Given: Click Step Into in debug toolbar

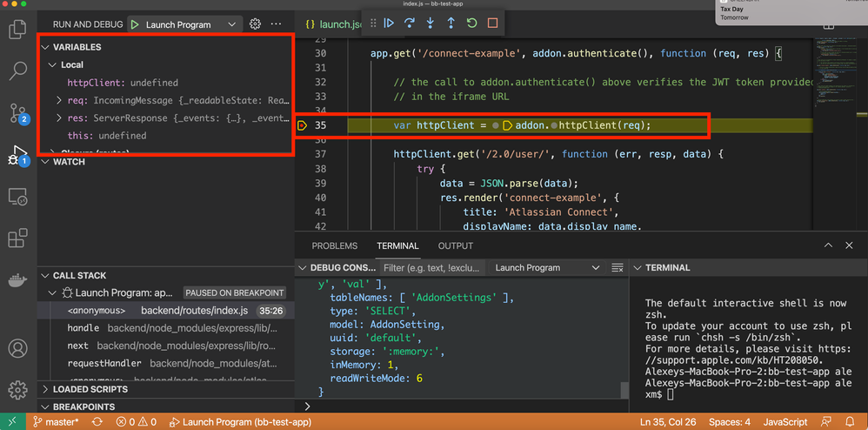Looking at the screenshot, I should pyautogui.click(x=431, y=24).
